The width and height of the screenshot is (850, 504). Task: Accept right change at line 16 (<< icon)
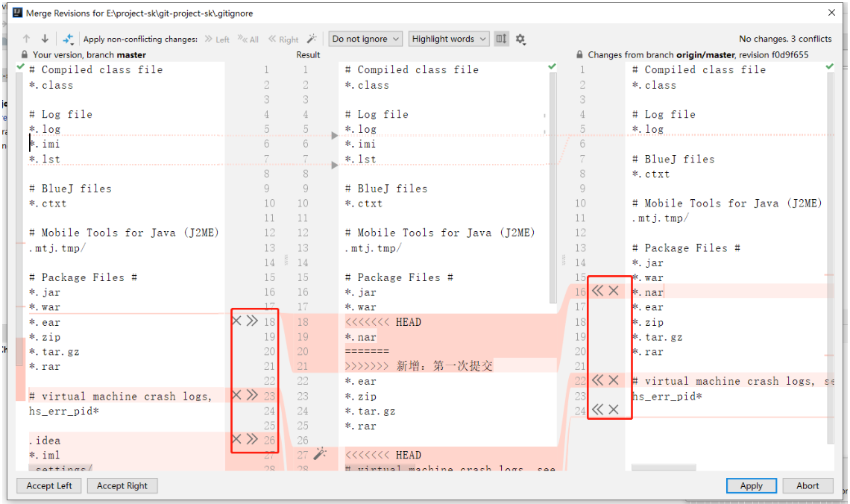click(597, 291)
